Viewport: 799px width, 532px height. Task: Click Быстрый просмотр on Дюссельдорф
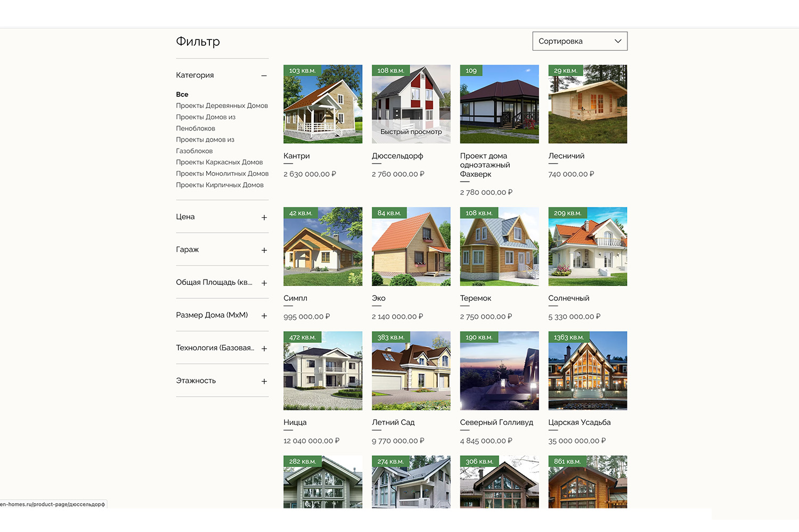point(411,132)
